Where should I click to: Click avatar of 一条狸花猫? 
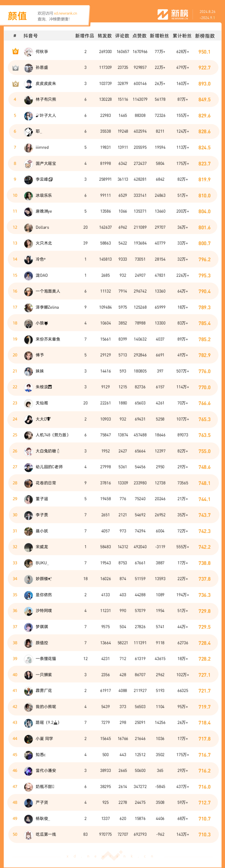point(28,659)
